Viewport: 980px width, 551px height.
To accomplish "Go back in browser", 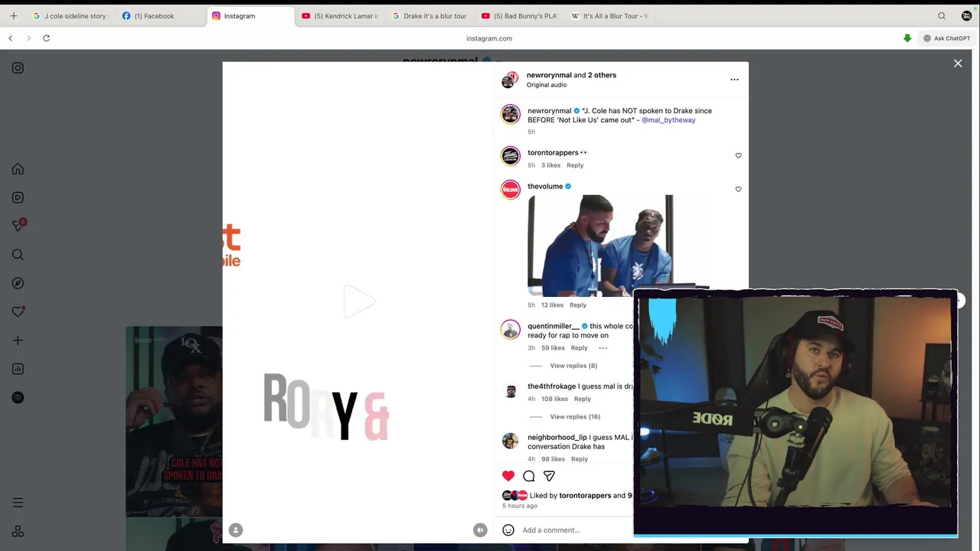I will pos(11,38).
